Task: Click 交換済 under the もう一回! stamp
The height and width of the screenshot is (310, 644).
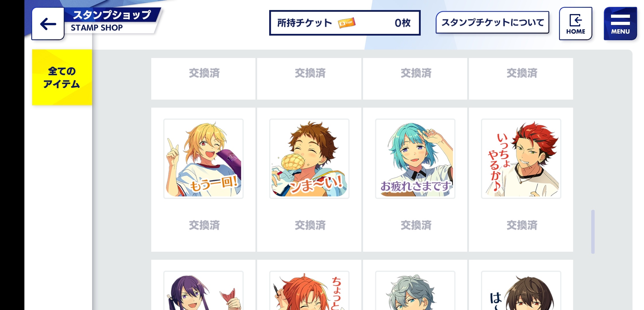Action: point(204,225)
